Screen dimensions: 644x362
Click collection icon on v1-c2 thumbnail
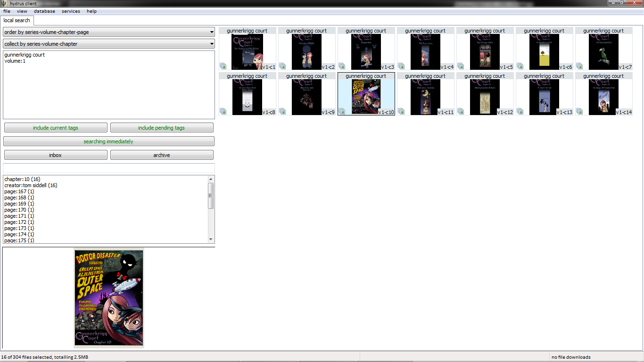[x=282, y=66]
